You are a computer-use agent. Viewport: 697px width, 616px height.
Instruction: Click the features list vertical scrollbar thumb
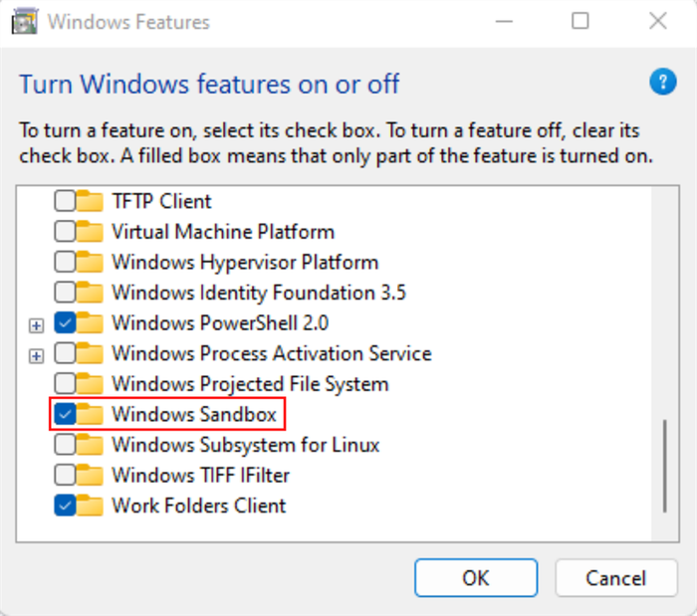(x=665, y=466)
